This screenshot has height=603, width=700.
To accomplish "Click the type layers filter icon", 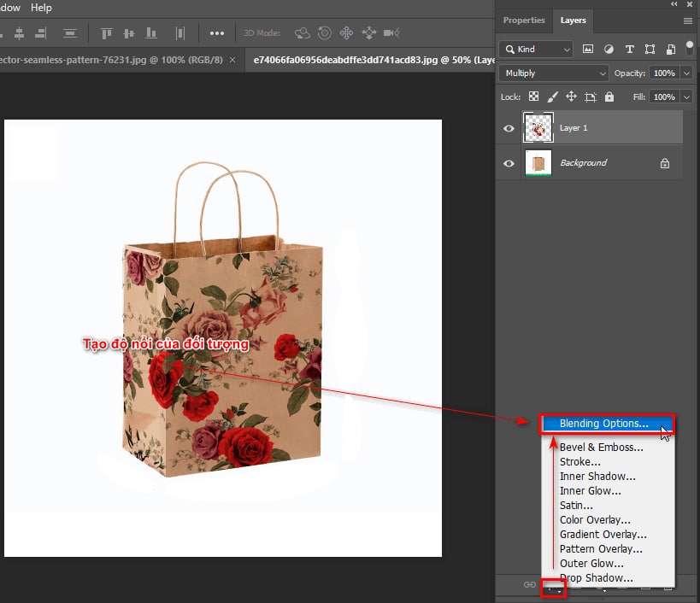I will [631, 50].
